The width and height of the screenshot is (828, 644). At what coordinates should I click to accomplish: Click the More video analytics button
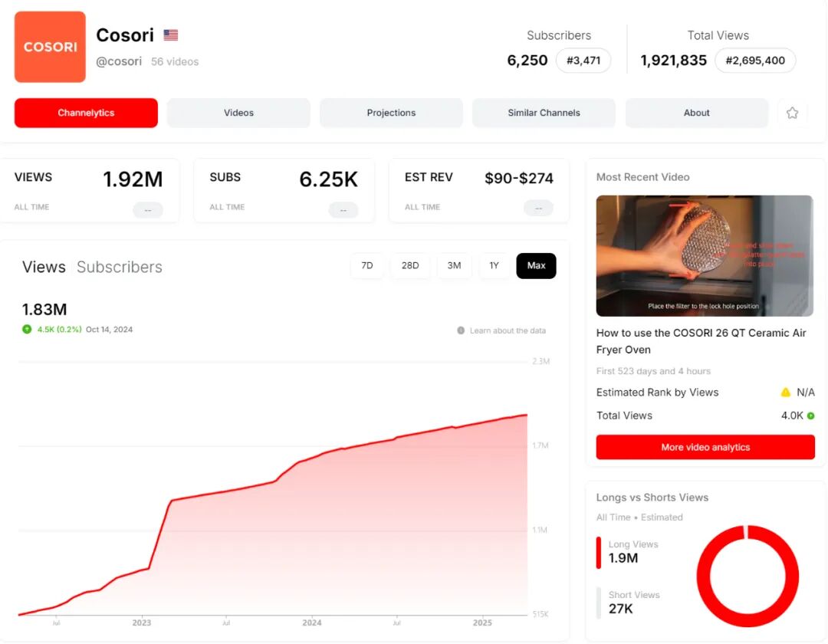(705, 447)
